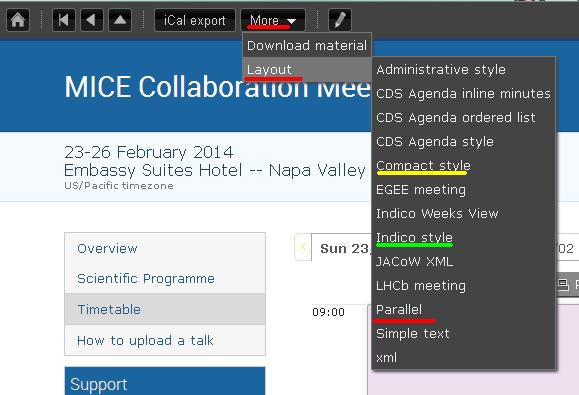Click the US/Pacific timezone text

pyautogui.click(x=119, y=185)
